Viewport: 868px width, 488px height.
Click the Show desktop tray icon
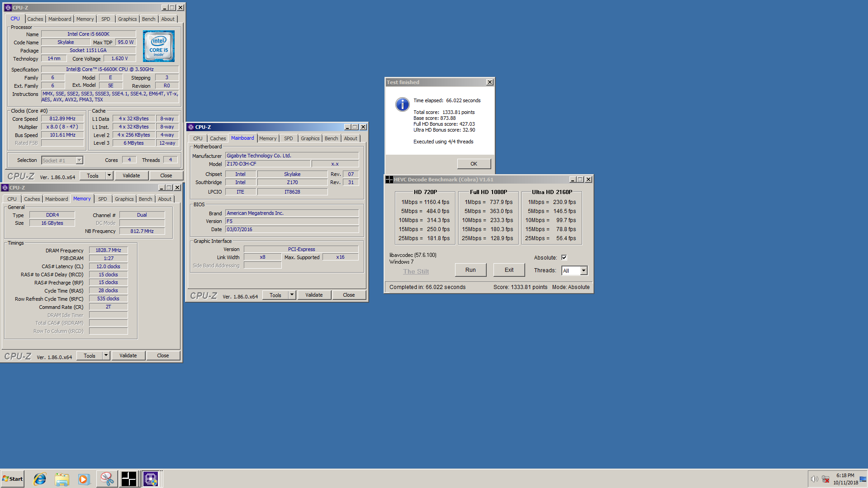coord(863,479)
